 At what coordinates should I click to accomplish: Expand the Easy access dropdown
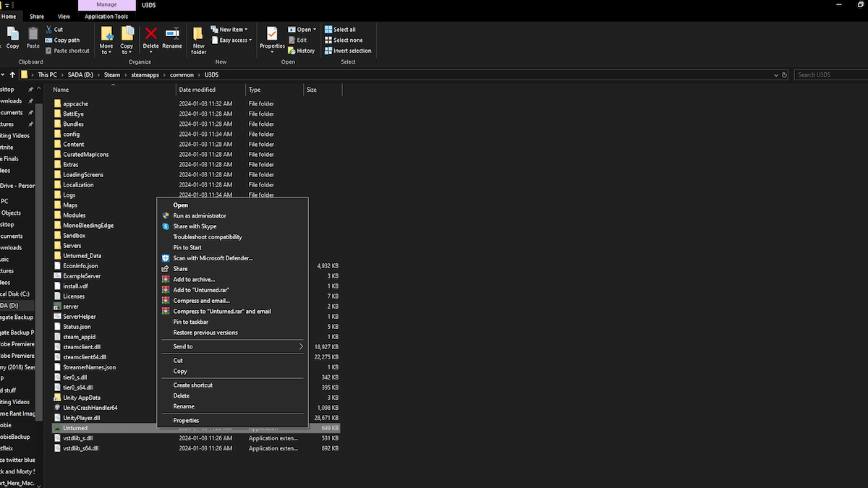(x=232, y=40)
